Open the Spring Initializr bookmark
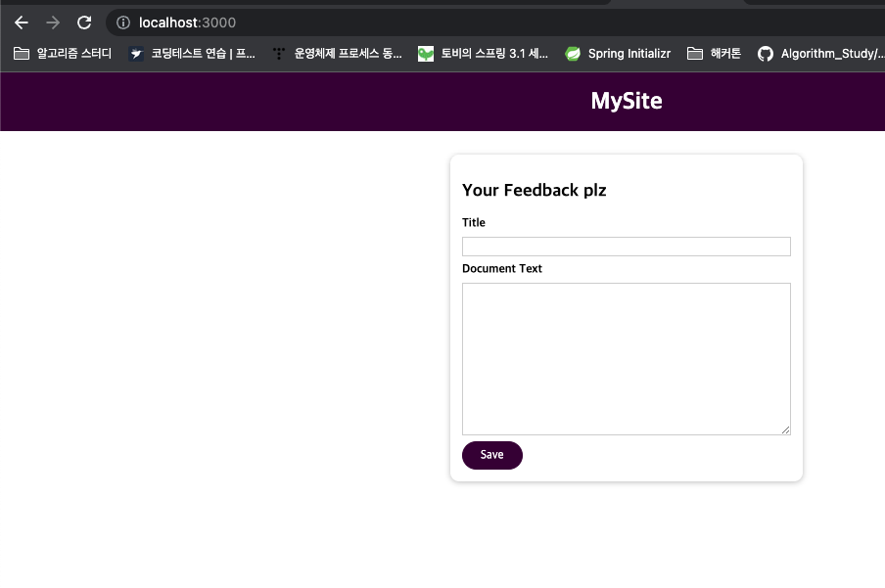Screen dimensions: 885x588 [x=618, y=54]
